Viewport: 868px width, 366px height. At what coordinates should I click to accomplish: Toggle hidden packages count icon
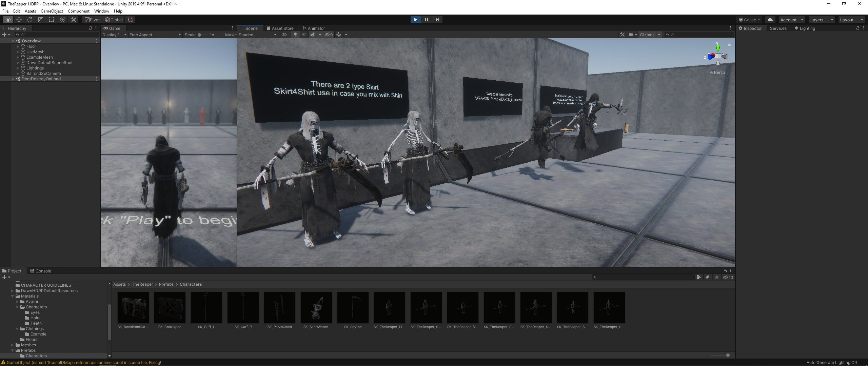coord(728,277)
